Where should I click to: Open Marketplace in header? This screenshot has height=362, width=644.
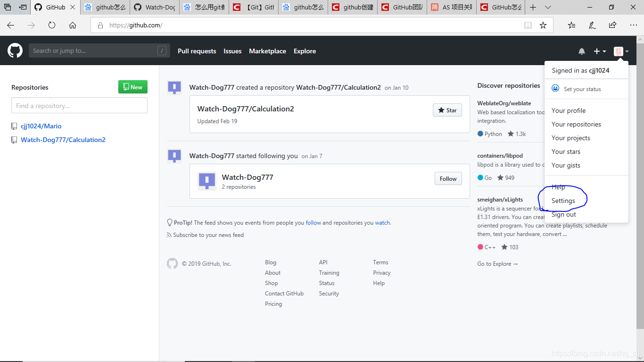[x=267, y=51]
